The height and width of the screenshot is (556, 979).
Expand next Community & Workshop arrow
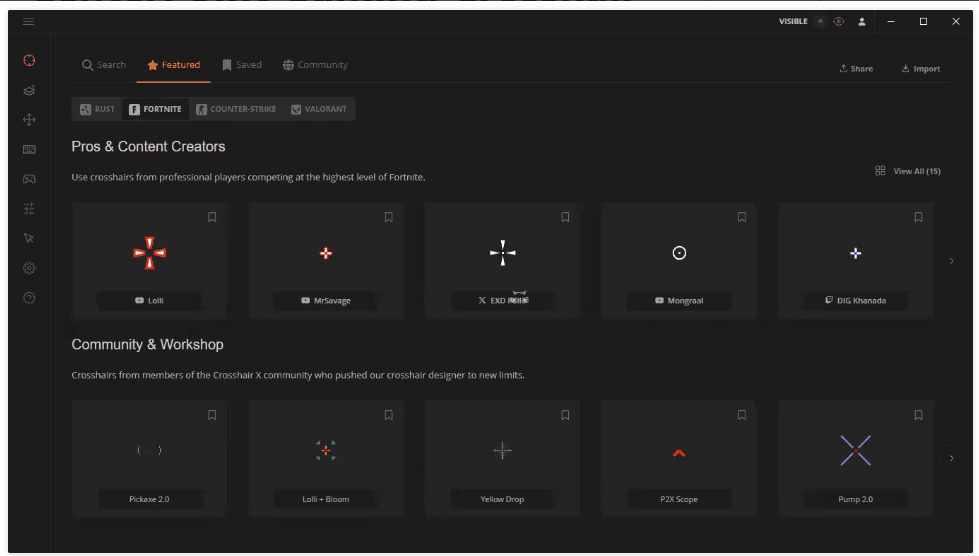coord(951,458)
